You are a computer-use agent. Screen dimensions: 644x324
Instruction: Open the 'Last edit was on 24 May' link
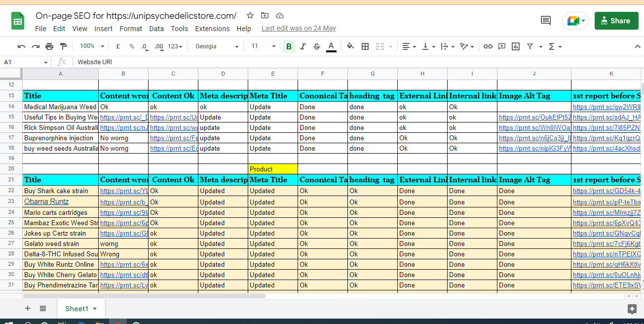tap(299, 29)
